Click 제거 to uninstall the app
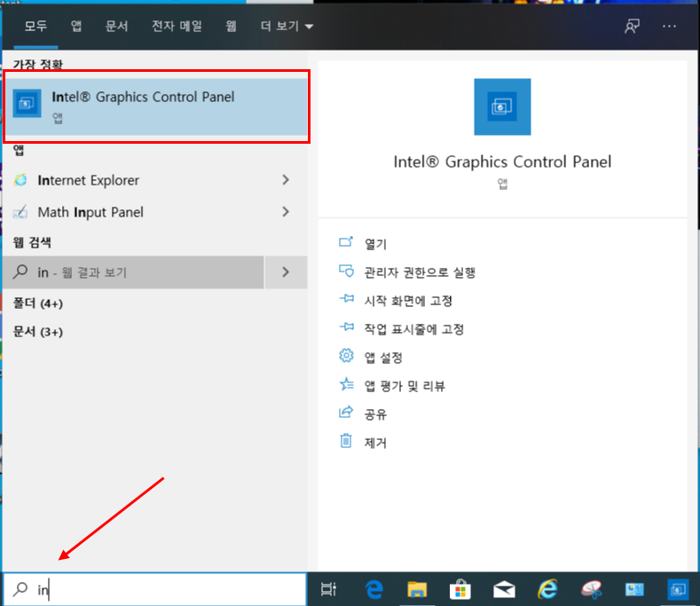Screen dimensions: 700x606 point(375,443)
